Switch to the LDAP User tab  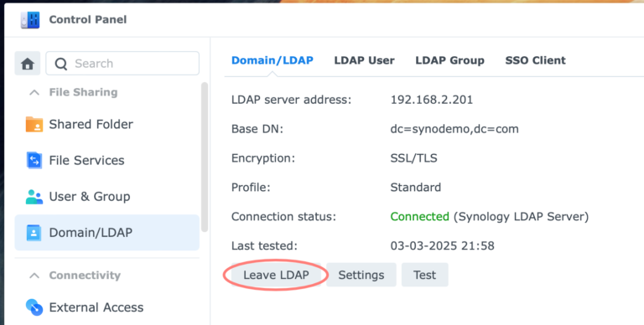(364, 60)
